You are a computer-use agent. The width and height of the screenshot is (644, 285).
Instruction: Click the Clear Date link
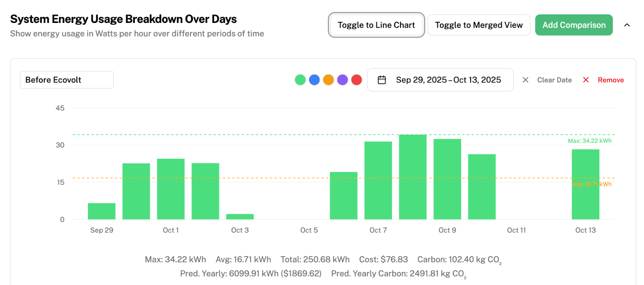tap(554, 80)
